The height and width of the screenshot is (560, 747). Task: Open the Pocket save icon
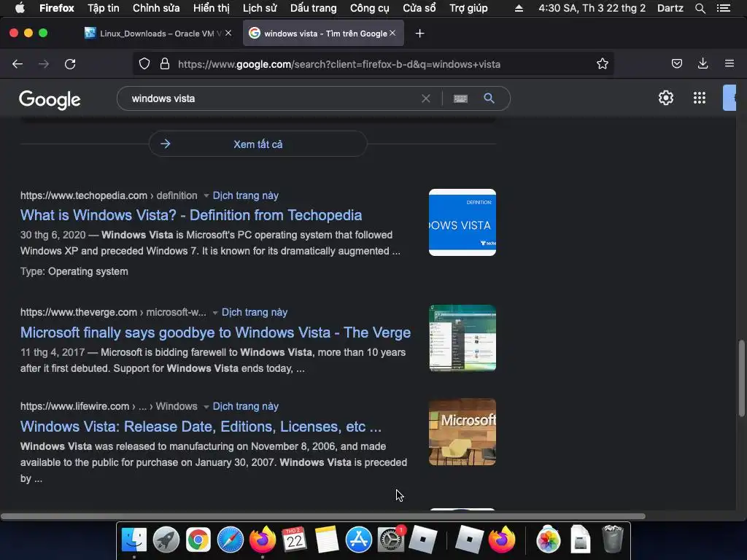click(x=676, y=63)
